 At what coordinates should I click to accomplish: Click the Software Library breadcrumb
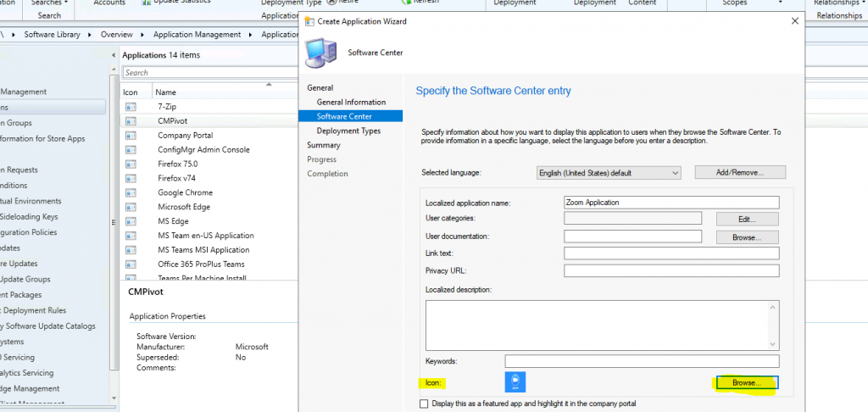(x=52, y=34)
